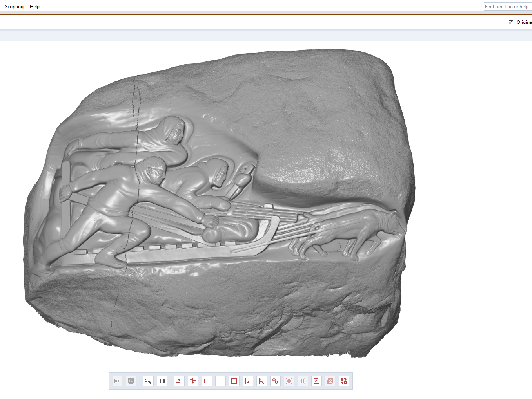Viewport: 532px width, 399px height.
Task: Click the square with L shape icon
Action: (x=248, y=381)
